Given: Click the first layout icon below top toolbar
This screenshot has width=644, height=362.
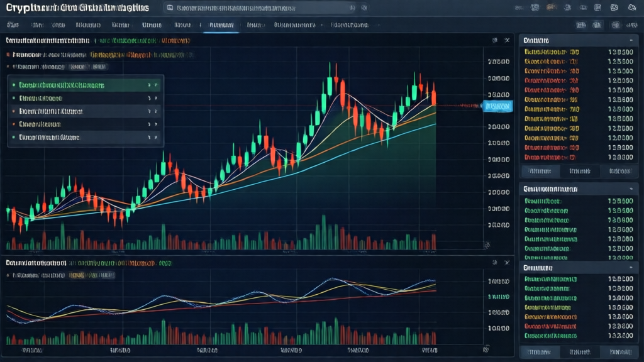Looking at the screenshot, I should [580, 25].
